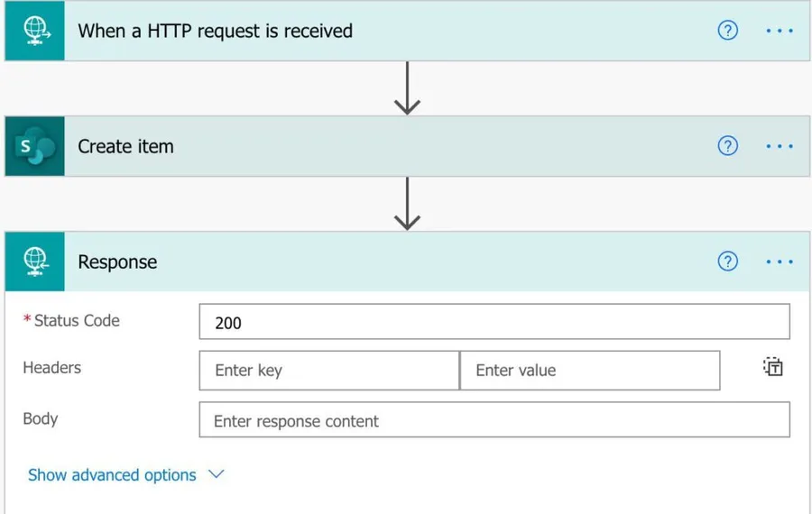Click the Status Code field
Screen dimensions: 812x514
(494, 322)
